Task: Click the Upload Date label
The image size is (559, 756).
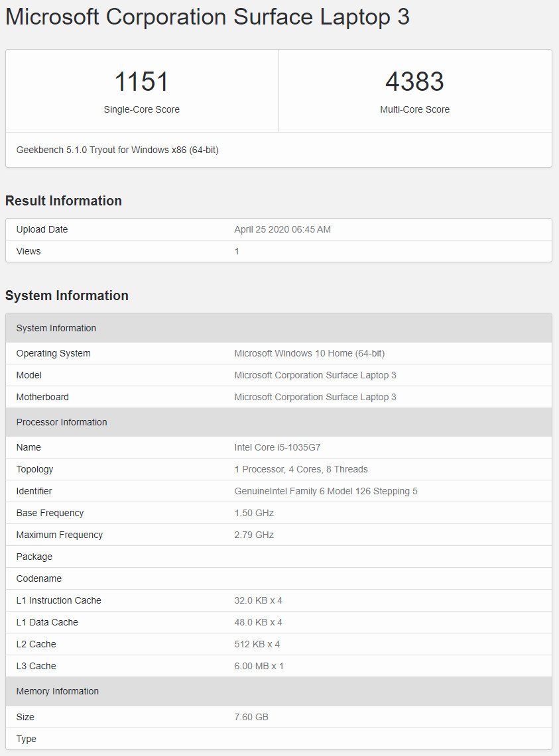Action: pyautogui.click(x=42, y=229)
